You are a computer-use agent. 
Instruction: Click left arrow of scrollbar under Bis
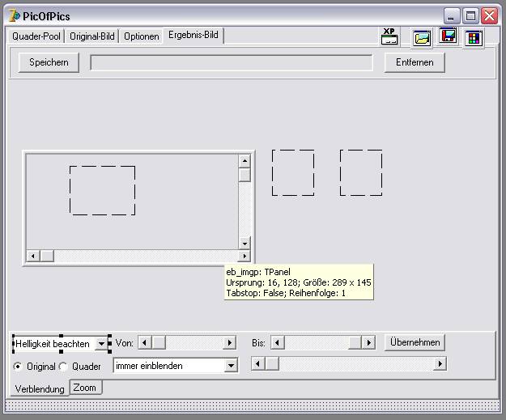[257, 364]
